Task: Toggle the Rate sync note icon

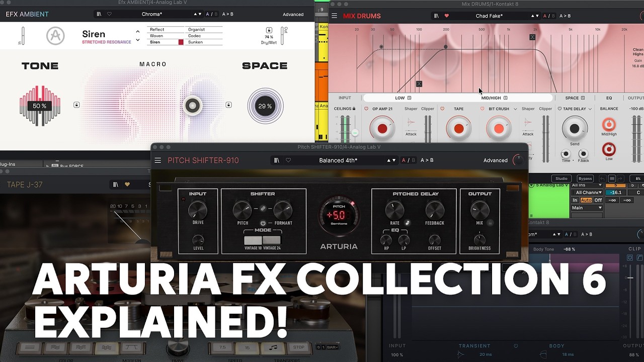Action: (408, 223)
